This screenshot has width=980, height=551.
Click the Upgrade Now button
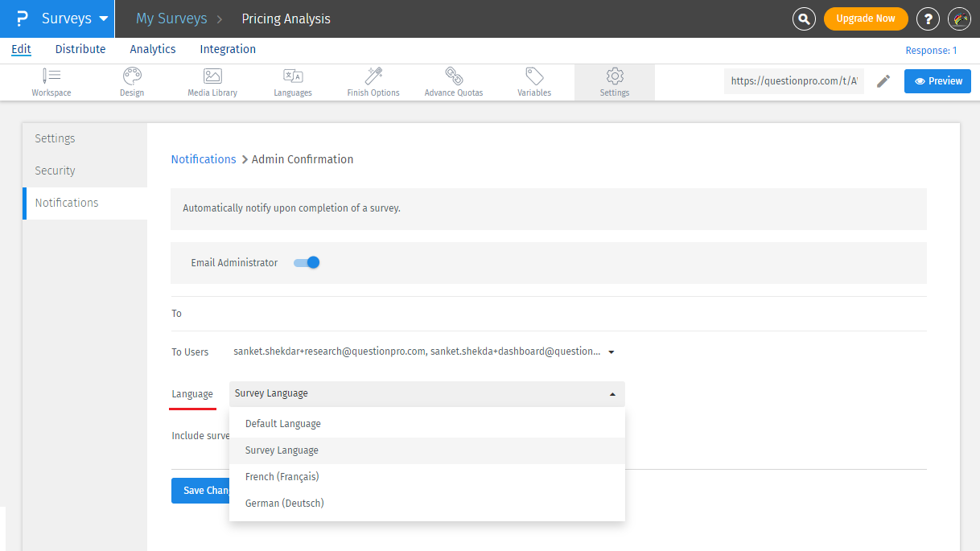point(866,19)
